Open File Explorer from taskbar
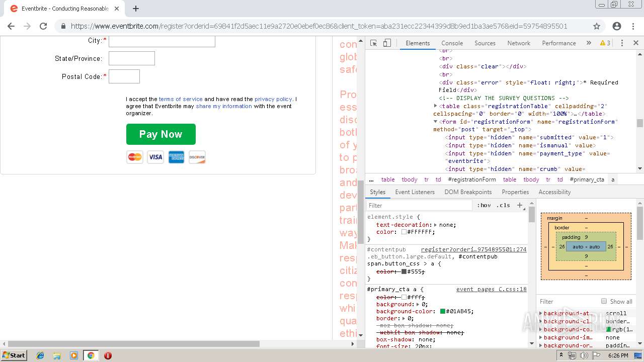644x362 pixels. (57, 355)
